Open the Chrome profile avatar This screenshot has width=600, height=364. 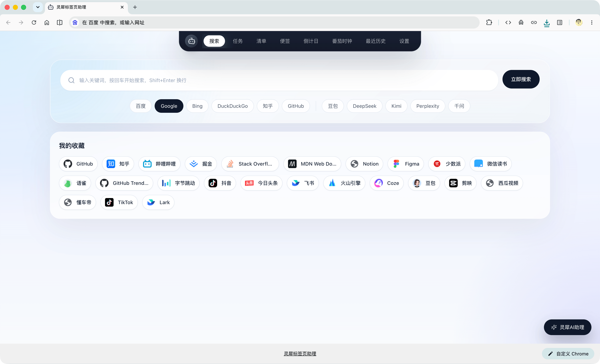(x=579, y=22)
